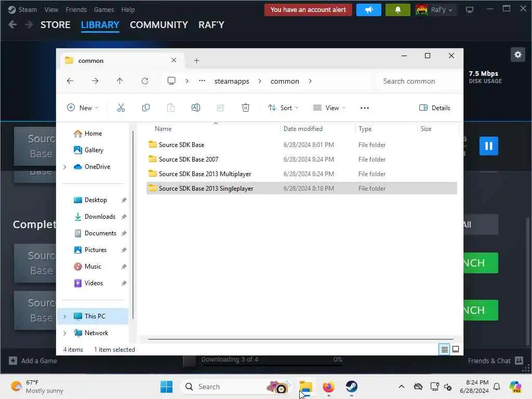Toggle the Details pane
This screenshot has height=399, width=532.
435,108
